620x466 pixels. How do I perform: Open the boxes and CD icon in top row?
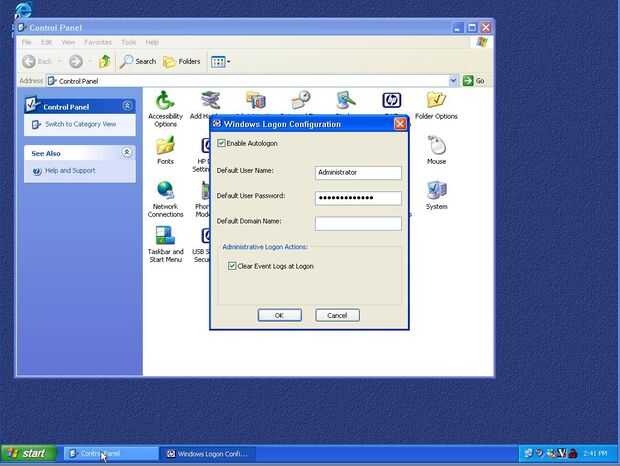(x=256, y=100)
